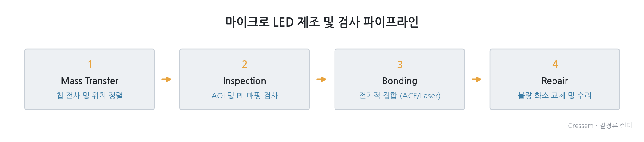Image resolution: width=644 pixels, height=142 pixels.
Task: Click the Inspection heading
Action: 245,81
